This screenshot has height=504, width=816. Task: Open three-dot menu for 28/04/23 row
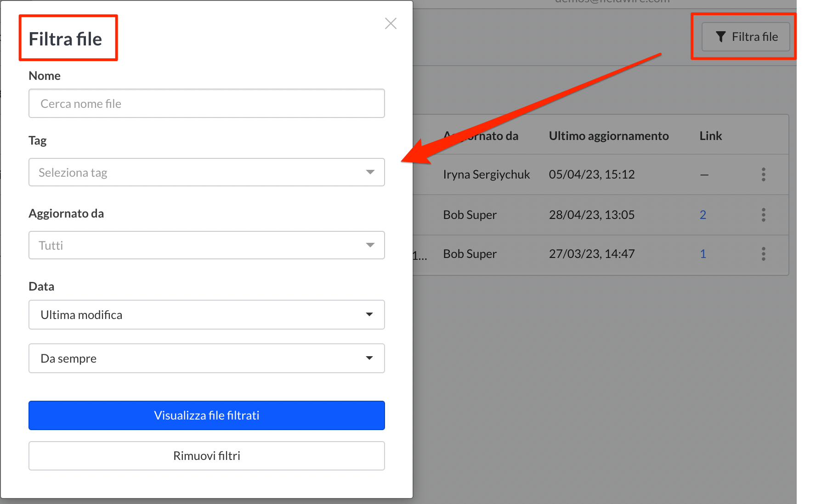(x=763, y=215)
